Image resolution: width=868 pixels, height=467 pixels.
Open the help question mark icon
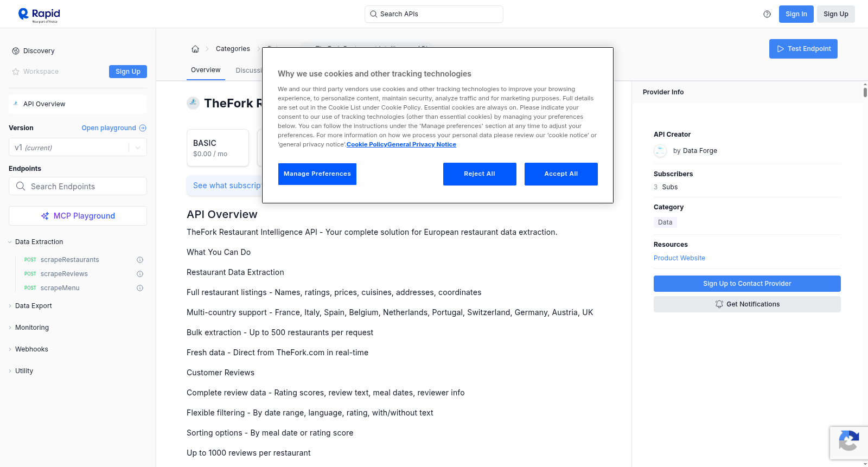click(x=767, y=14)
